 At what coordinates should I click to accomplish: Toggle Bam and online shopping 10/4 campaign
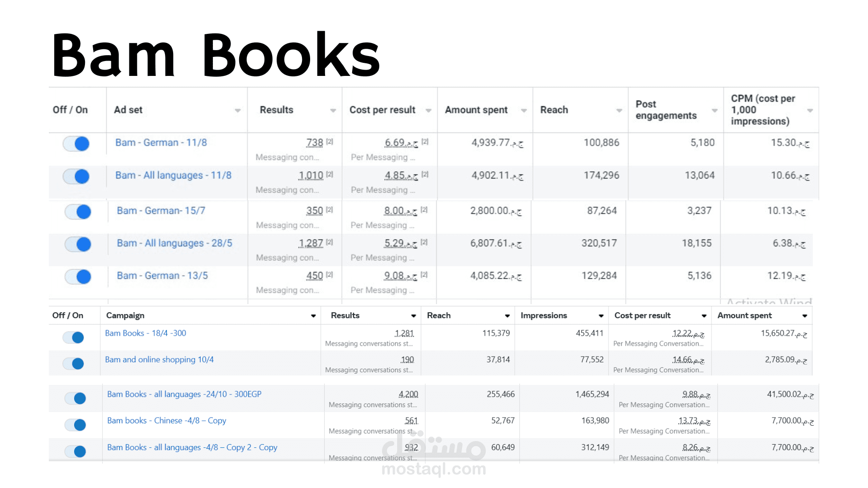[x=74, y=363]
